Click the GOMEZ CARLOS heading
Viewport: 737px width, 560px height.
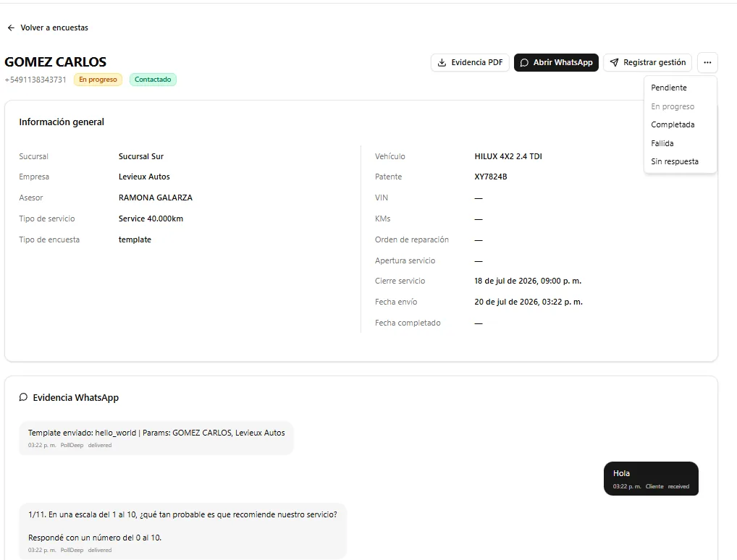56,62
